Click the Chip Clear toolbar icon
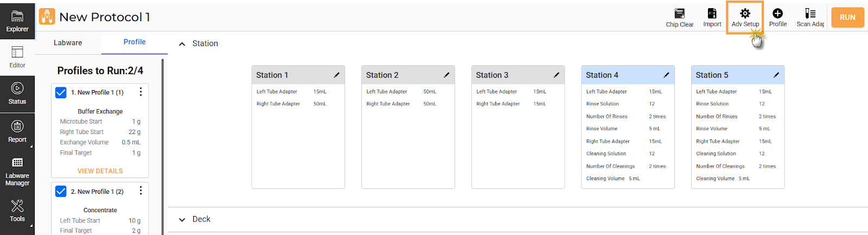The image size is (868, 235). point(679,17)
